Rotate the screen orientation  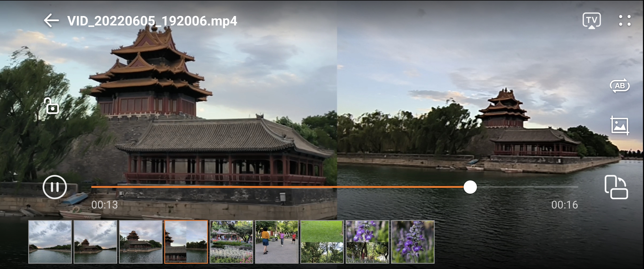[x=616, y=187]
